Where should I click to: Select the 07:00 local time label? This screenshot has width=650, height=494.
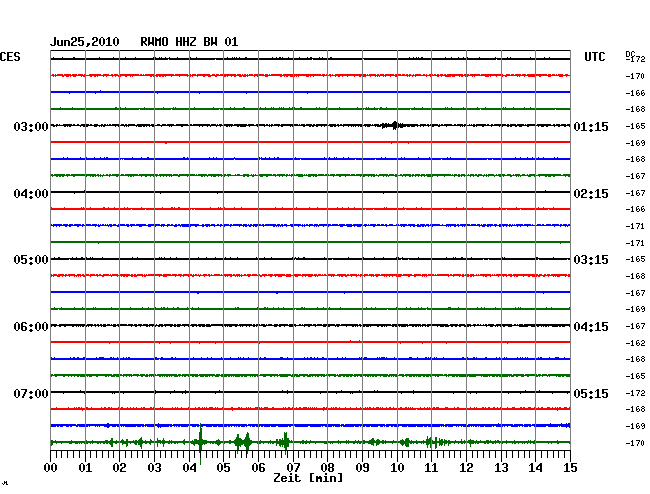[x=31, y=393]
